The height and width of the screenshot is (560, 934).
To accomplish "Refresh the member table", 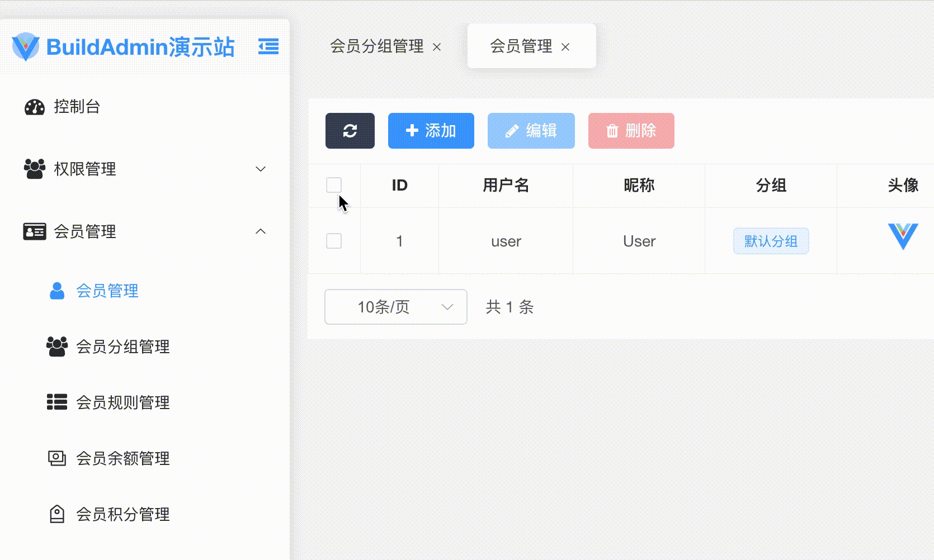I will pos(350,131).
